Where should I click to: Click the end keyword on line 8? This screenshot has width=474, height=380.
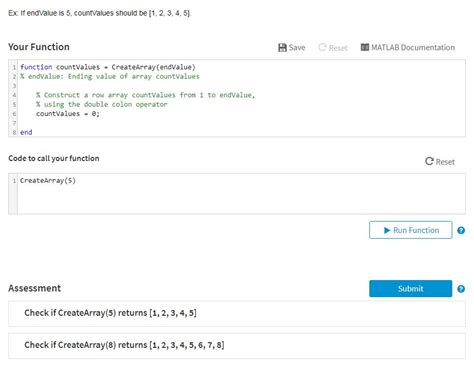point(26,132)
